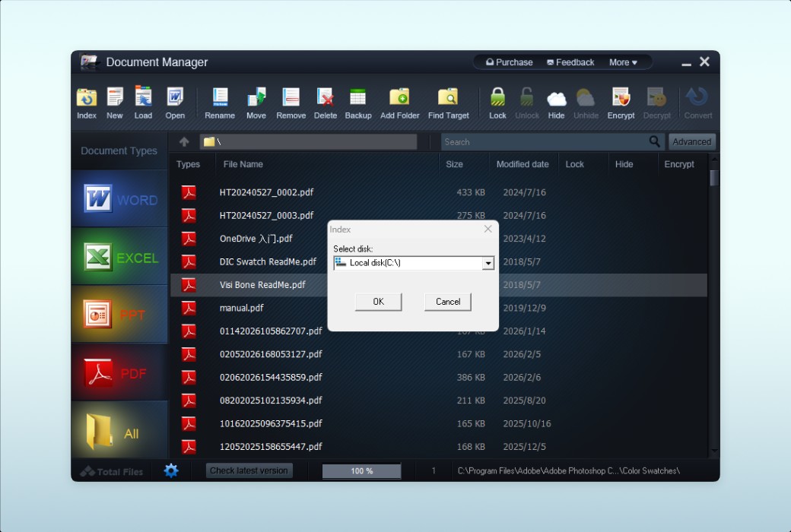The image size is (791, 532).
Task: Open the settings gear icon
Action: [171, 470]
